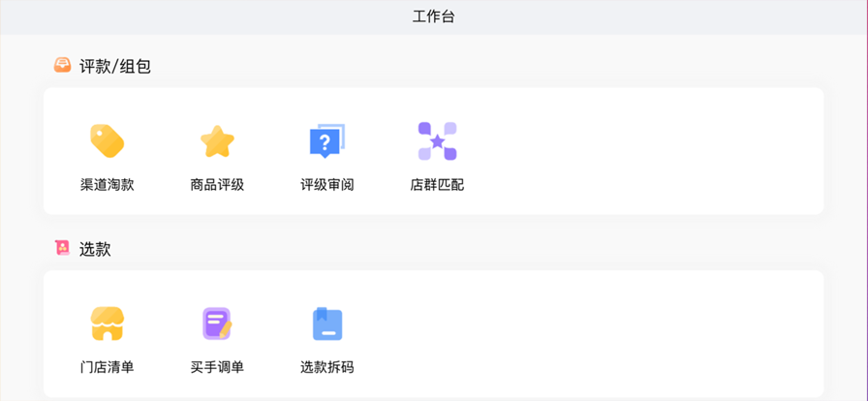Click the 门店清单 label
Viewport: 868px width, 401px height.
pyautogui.click(x=107, y=367)
